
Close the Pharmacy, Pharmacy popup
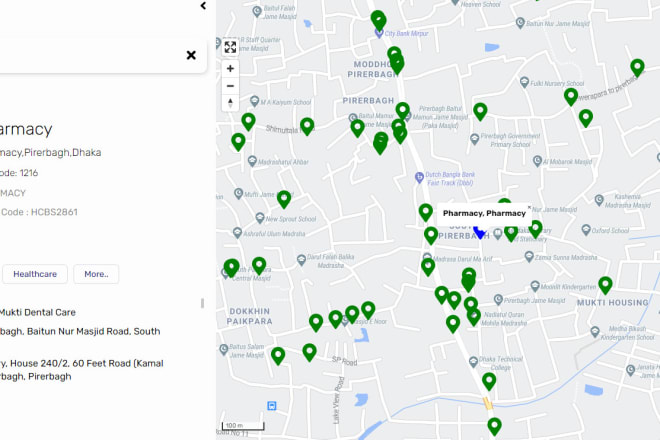[529, 207]
